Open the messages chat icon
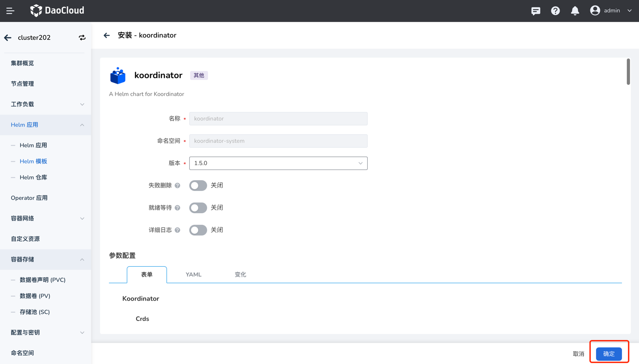 point(535,11)
